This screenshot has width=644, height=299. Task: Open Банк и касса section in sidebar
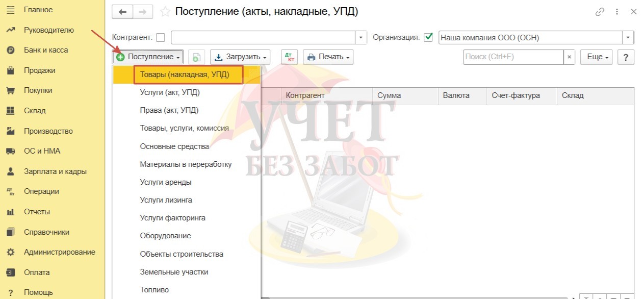tap(46, 50)
